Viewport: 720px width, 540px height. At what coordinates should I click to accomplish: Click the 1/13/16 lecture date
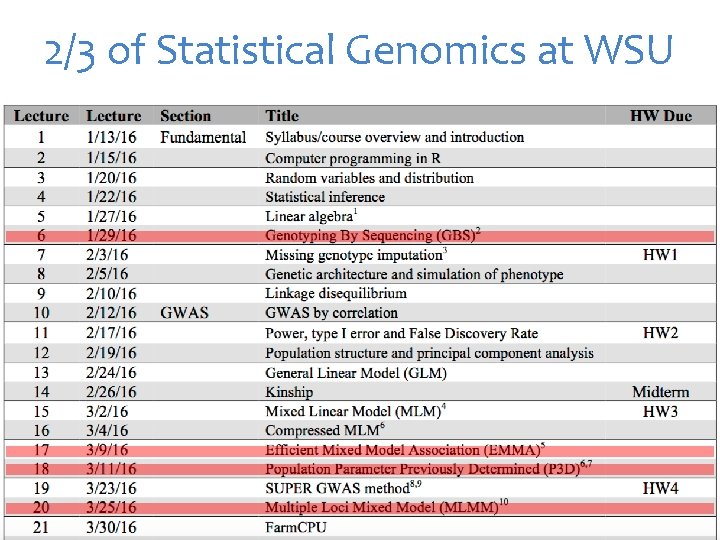point(112,137)
